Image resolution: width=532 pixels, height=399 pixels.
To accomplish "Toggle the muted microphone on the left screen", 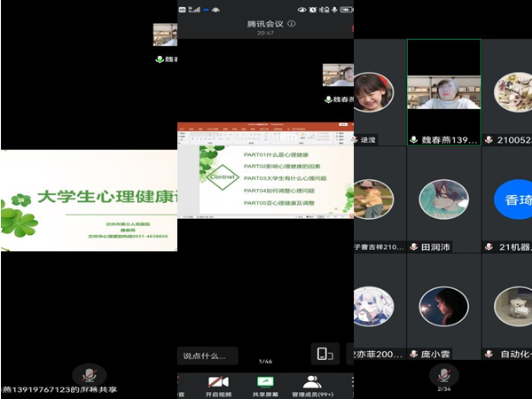I will (89, 376).
